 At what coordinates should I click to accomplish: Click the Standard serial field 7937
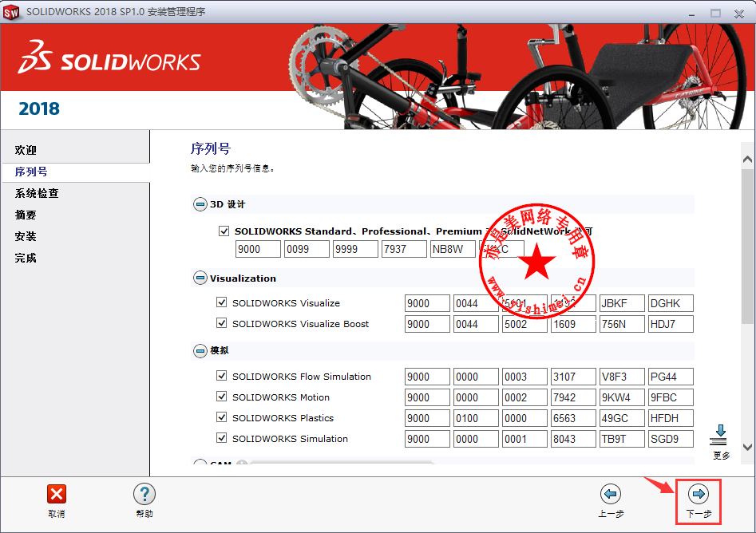pyautogui.click(x=404, y=249)
